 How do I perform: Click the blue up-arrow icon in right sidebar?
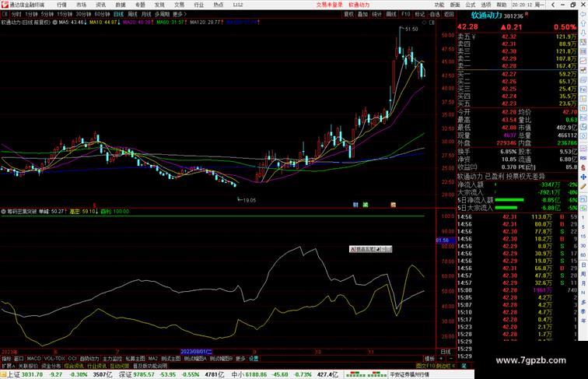(x=583, y=23)
